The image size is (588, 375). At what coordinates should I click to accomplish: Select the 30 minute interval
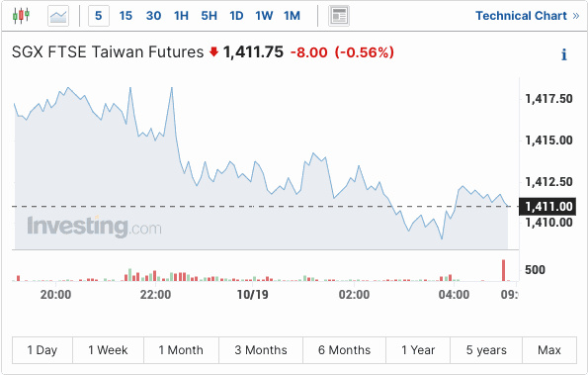pos(153,16)
